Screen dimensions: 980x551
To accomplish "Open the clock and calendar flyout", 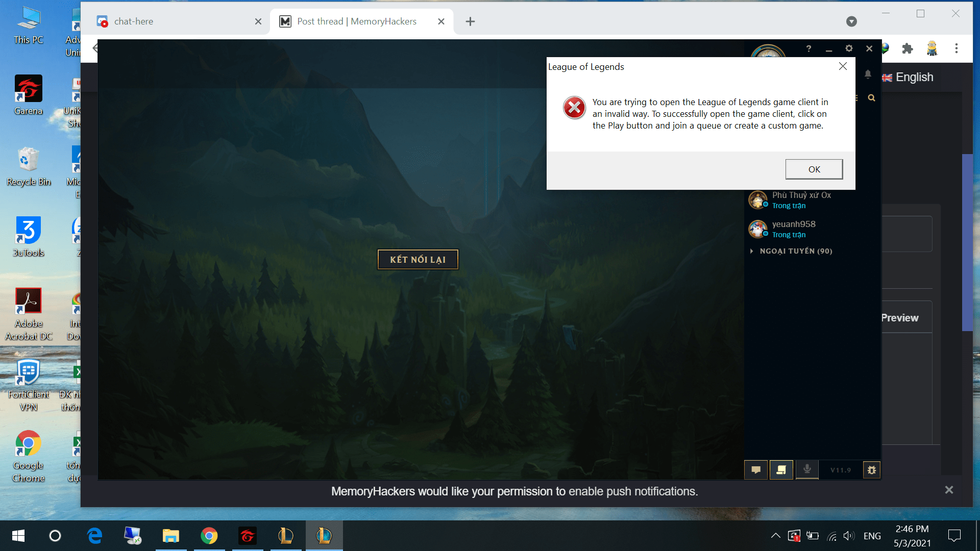I will (x=912, y=536).
